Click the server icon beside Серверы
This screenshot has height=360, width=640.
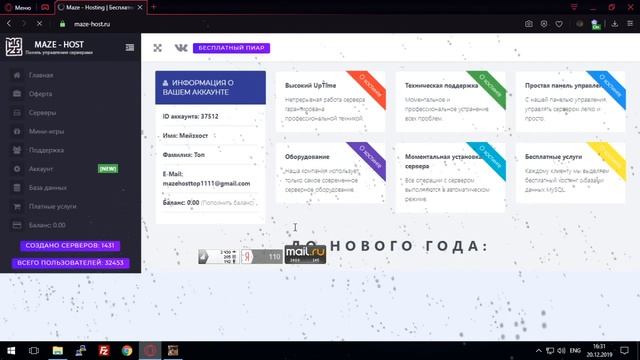(x=17, y=113)
